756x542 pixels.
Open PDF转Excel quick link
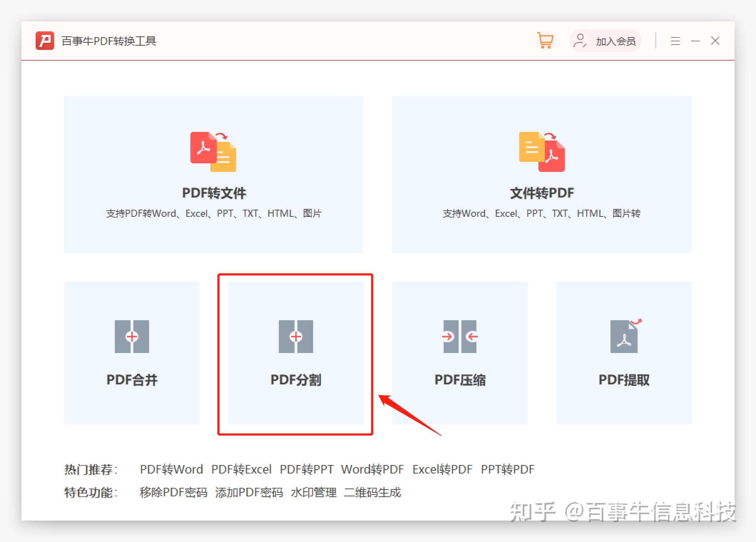pos(241,469)
